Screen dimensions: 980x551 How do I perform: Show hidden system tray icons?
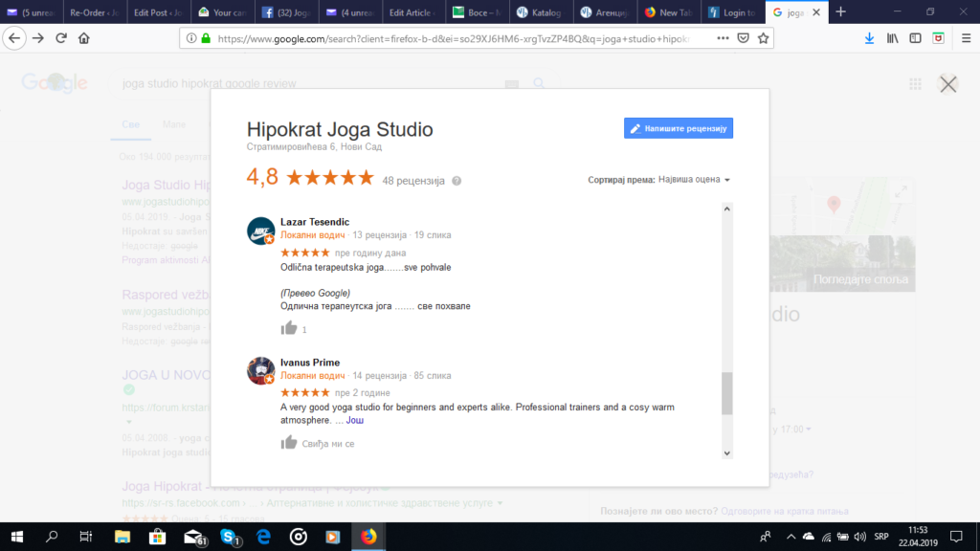791,537
